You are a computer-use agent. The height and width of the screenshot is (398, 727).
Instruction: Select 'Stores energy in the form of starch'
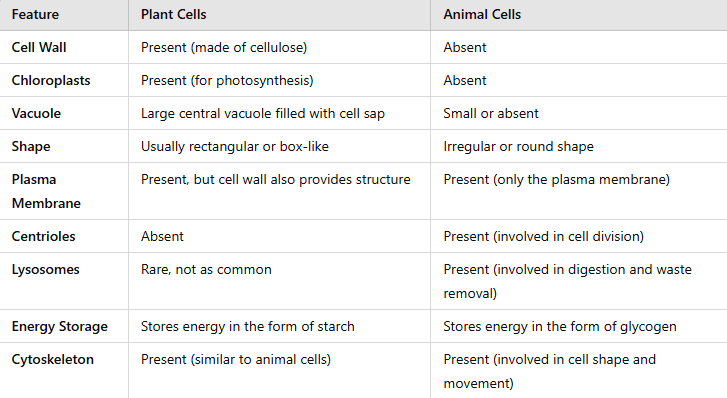point(248,327)
